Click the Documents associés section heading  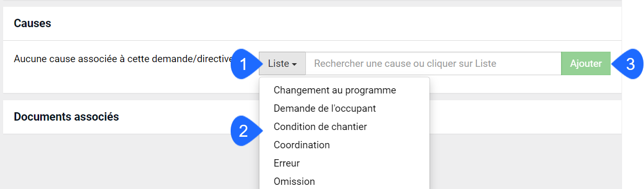[x=66, y=117]
